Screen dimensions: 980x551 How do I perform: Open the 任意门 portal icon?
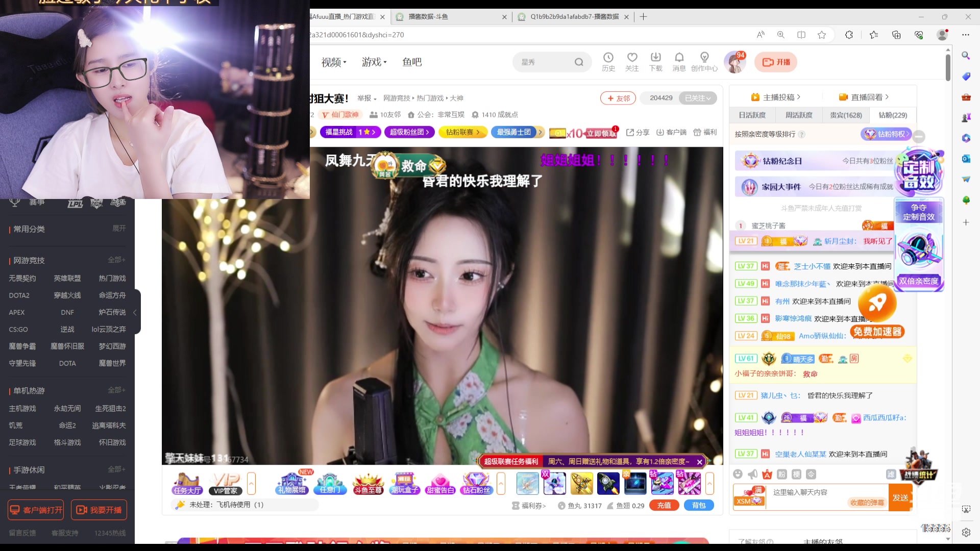tap(330, 484)
